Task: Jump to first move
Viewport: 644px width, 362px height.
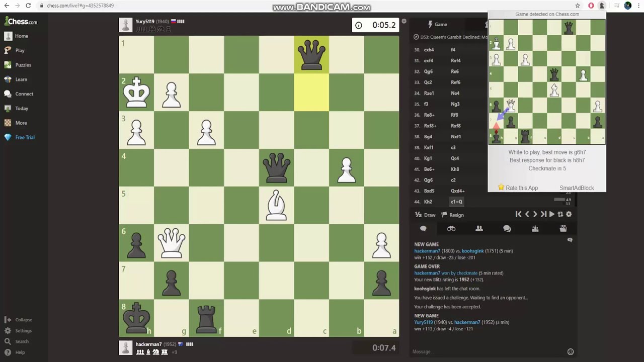Action: pyautogui.click(x=518, y=214)
